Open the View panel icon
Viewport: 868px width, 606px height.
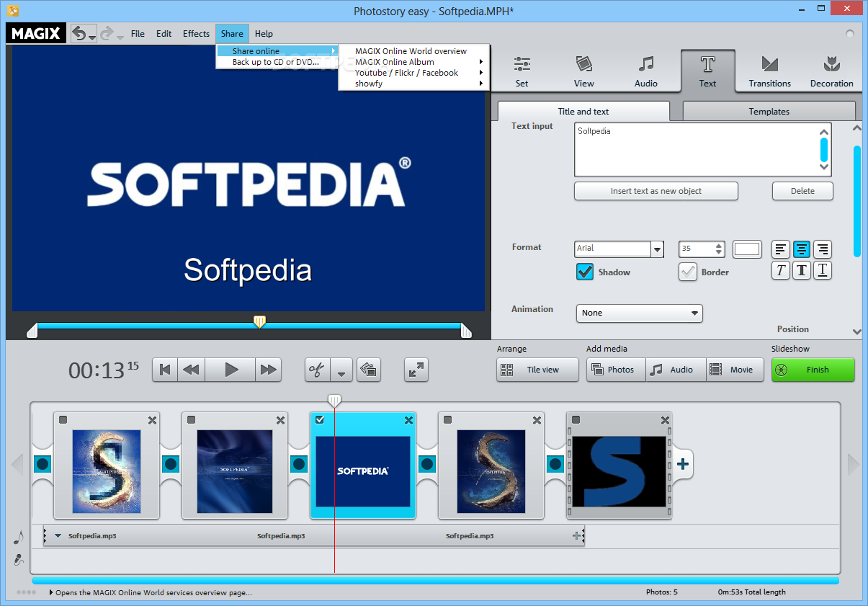click(x=583, y=64)
